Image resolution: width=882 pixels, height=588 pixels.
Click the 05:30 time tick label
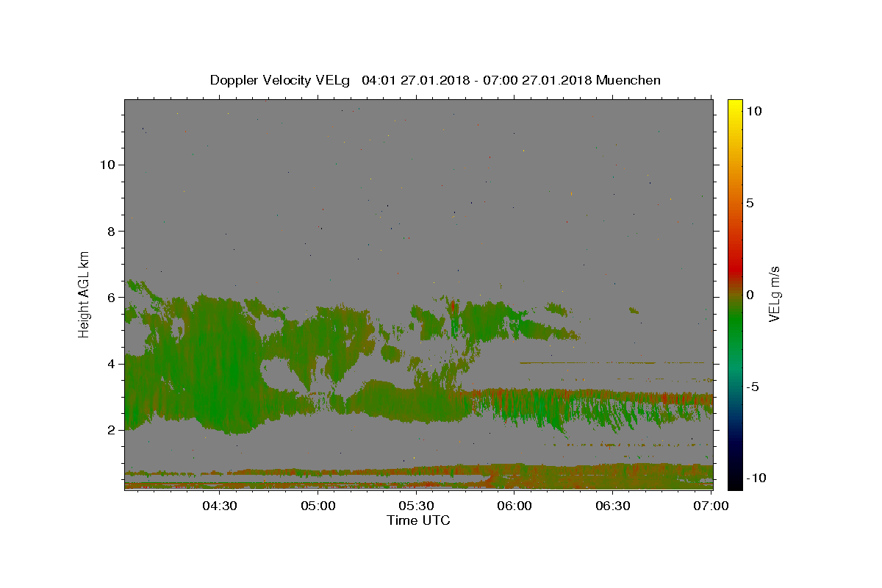pyautogui.click(x=416, y=506)
